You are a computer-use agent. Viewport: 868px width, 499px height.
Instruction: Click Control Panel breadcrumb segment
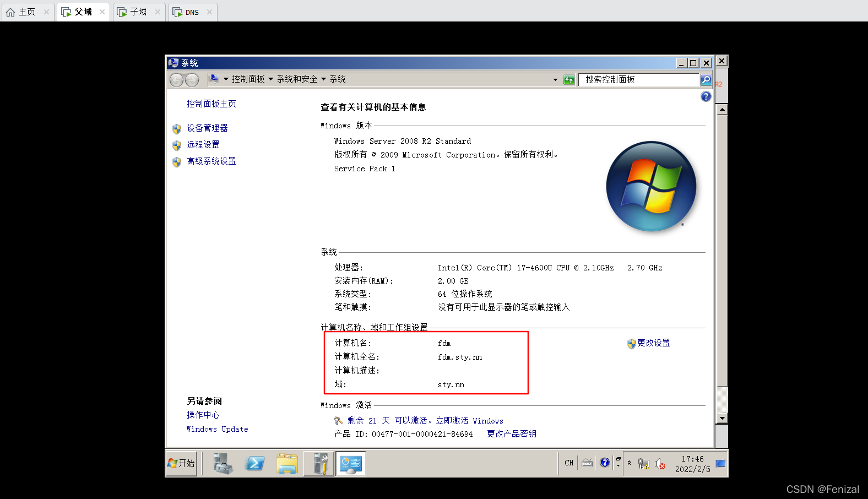tap(248, 79)
